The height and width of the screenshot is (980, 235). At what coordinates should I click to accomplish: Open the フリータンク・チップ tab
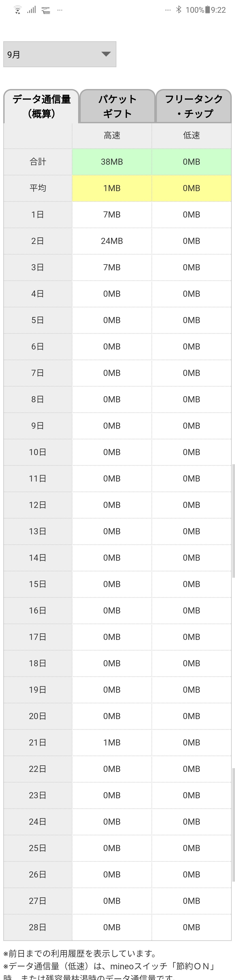[x=194, y=106]
